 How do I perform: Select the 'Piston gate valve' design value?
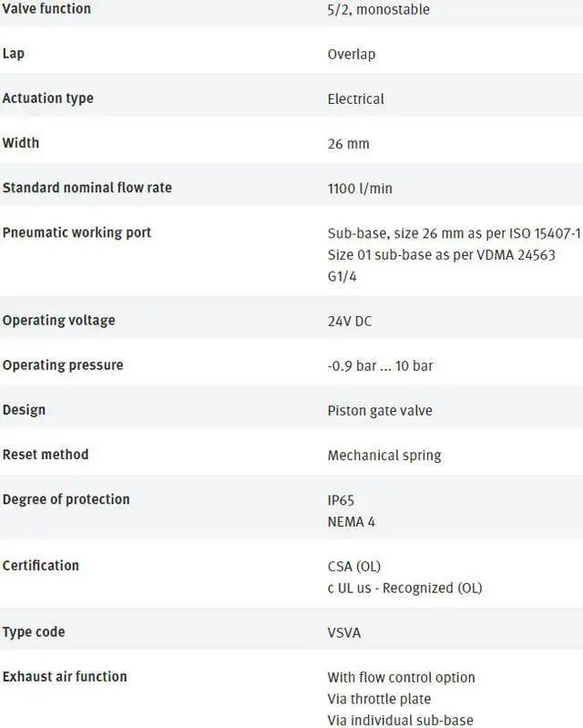click(380, 410)
